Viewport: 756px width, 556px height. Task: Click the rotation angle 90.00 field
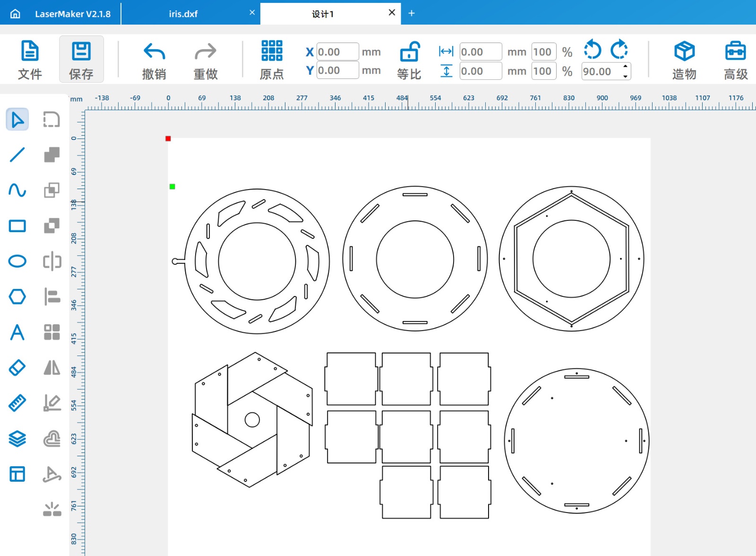click(x=601, y=71)
